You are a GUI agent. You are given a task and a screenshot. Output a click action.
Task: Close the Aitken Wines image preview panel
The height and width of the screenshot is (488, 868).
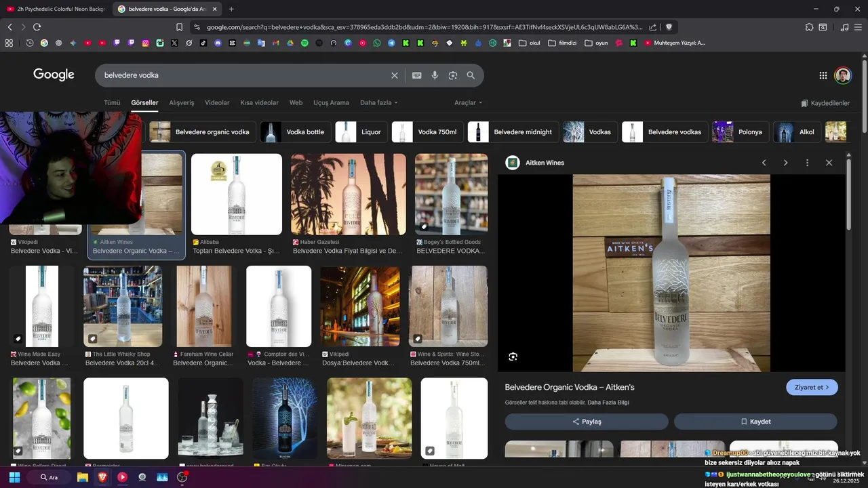tap(829, 163)
